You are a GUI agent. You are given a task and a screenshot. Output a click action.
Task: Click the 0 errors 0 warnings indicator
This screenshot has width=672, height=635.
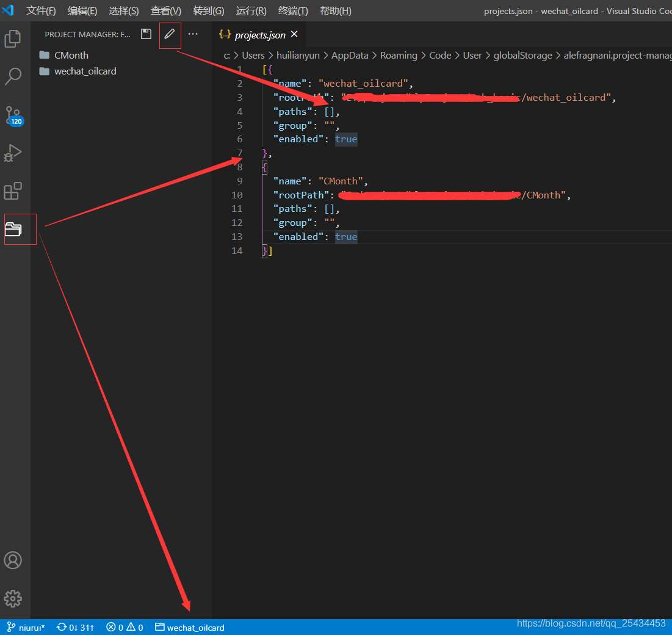(125, 627)
